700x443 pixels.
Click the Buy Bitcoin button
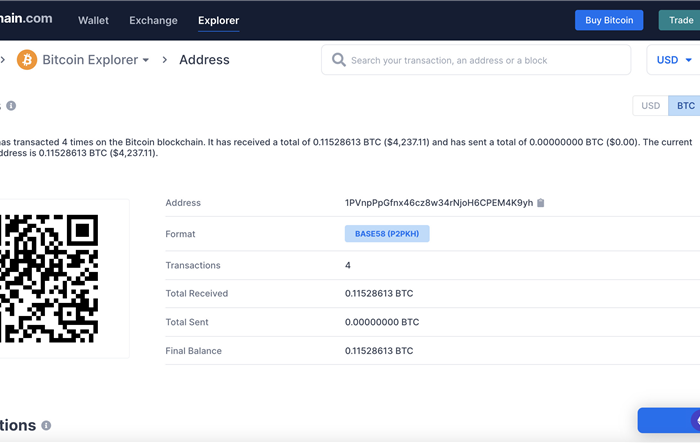(609, 20)
